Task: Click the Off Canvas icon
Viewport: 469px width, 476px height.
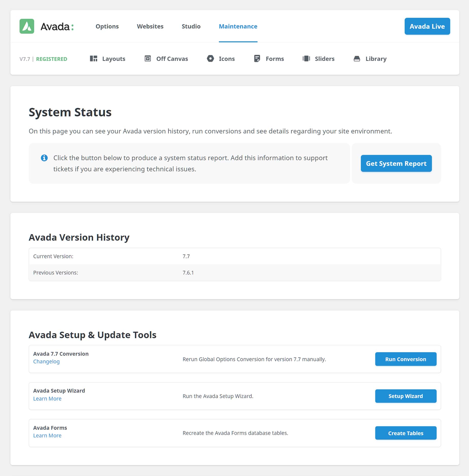Action: [148, 59]
